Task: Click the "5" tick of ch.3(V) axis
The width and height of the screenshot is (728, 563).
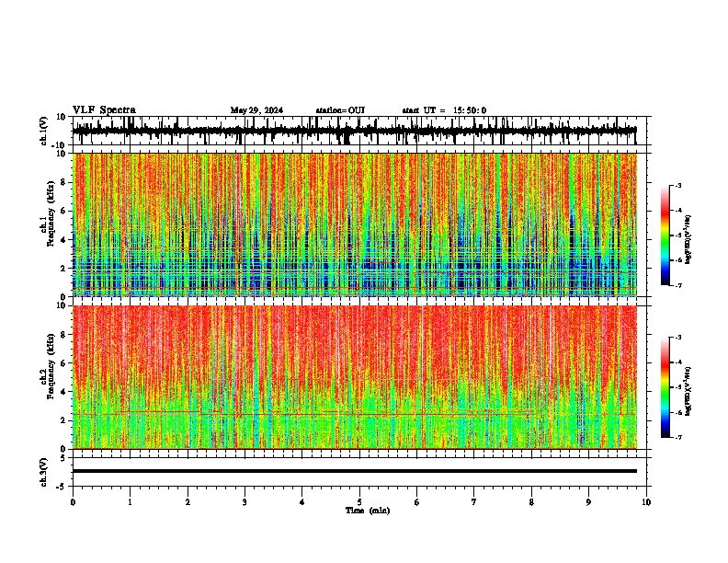Action: (x=64, y=458)
